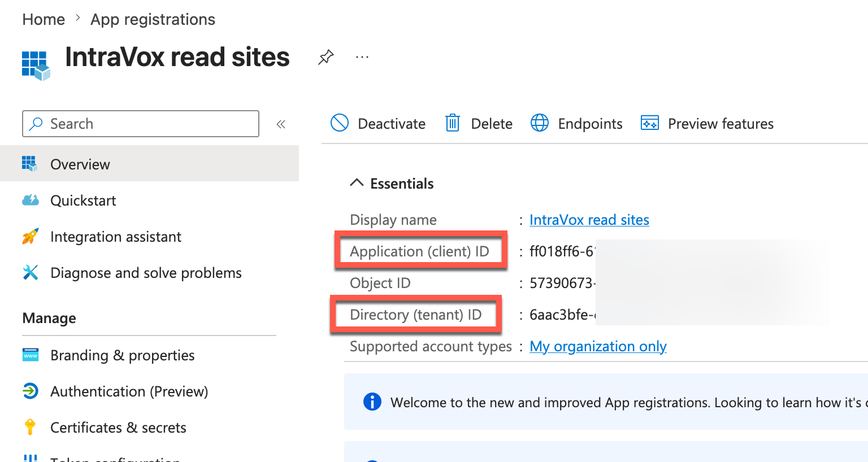Open Integration assistant menu item
868x462 pixels.
(149, 236)
